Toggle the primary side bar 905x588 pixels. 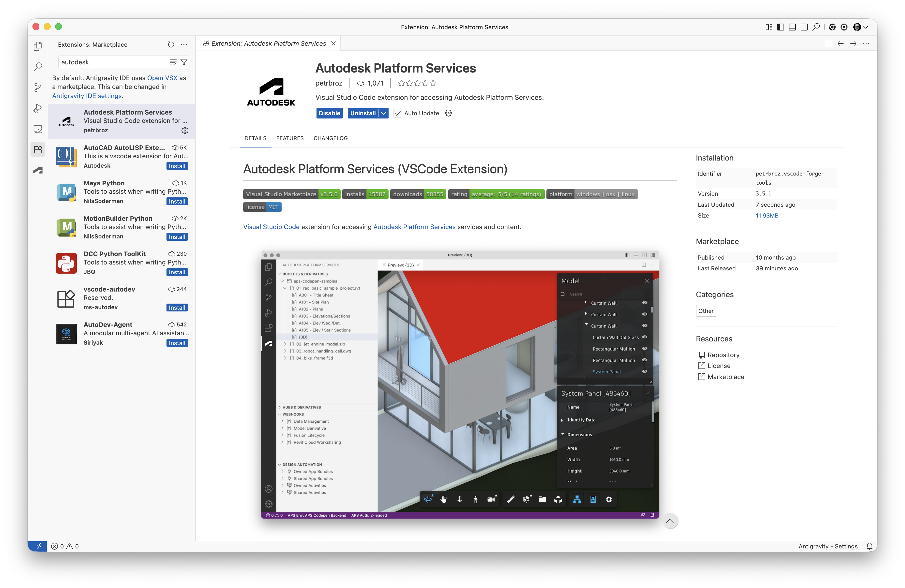click(x=781, y=27)
